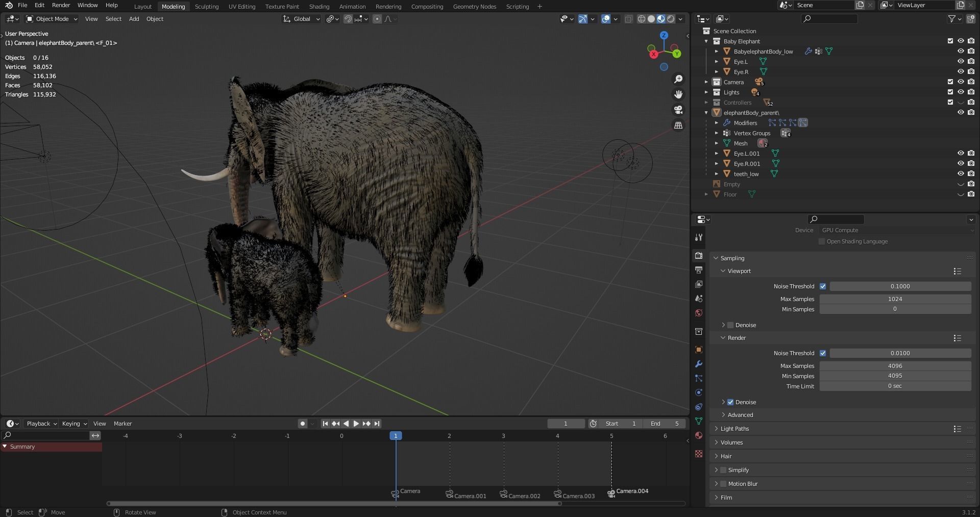This screenshot has width=980, height=517.
Task: Hide Eye.L.001 in viewport
Action: click(961, 154)
